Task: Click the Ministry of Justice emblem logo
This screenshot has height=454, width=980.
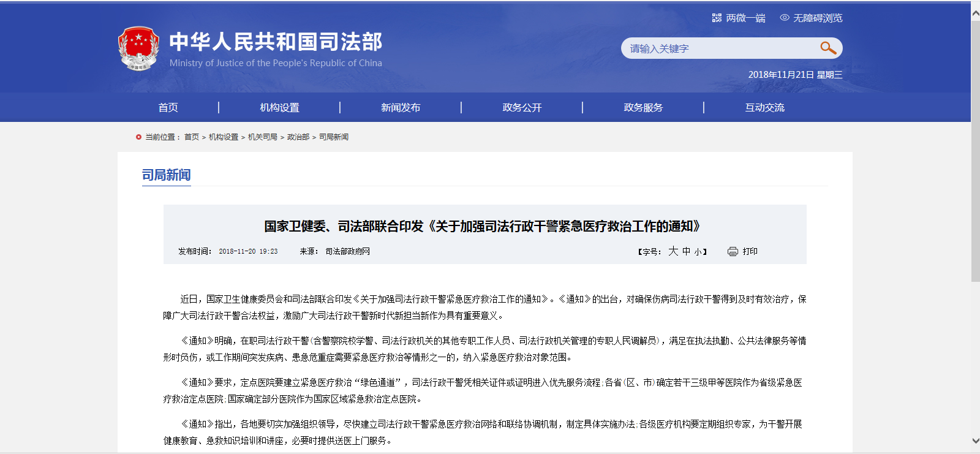Action: click(139, 48)
